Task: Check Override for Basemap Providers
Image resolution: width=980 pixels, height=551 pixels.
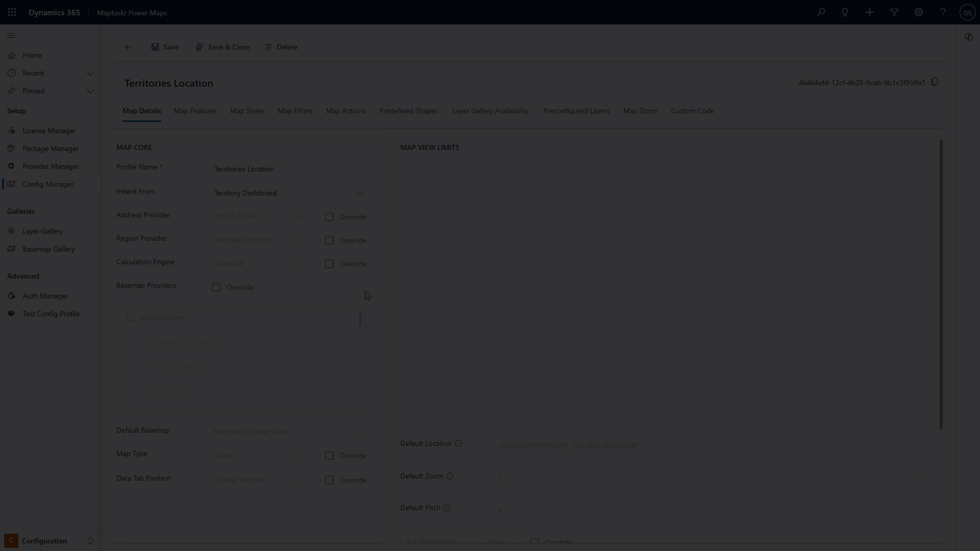Action: coord(216,287)
